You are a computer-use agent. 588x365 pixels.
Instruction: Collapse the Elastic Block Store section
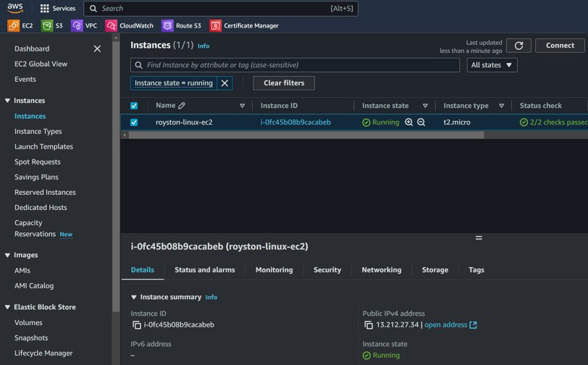(7, 307)
